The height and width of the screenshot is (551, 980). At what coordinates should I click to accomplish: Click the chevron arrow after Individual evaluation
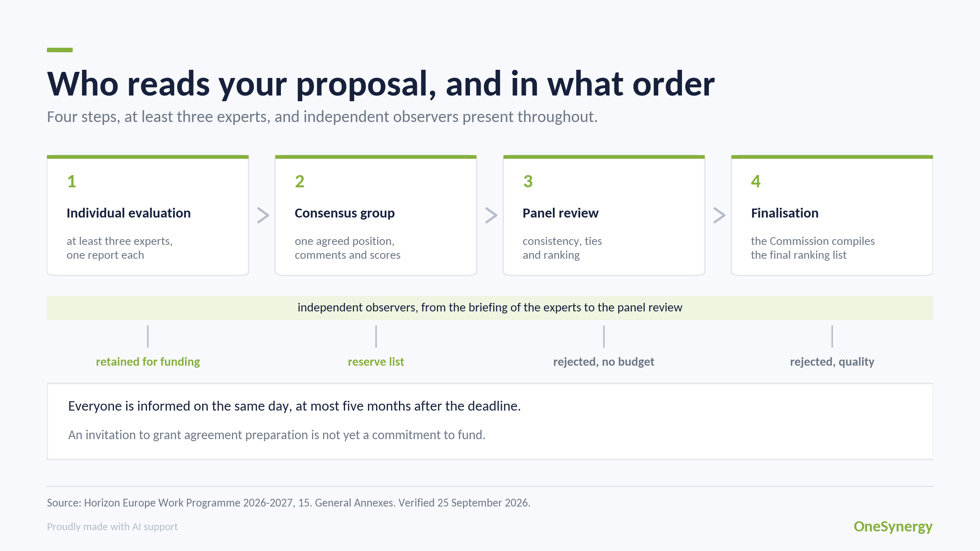tap(263, 215)
